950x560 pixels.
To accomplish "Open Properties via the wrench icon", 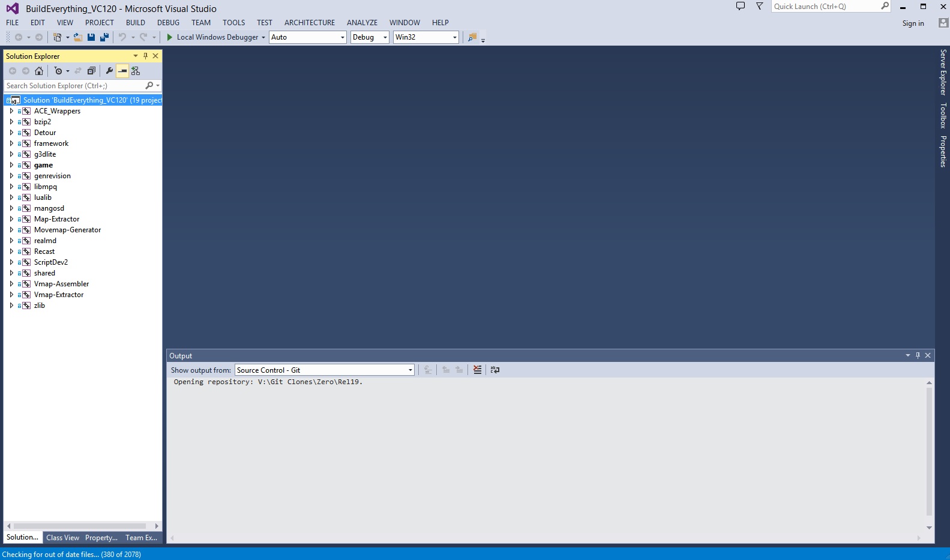I will 109,71.
